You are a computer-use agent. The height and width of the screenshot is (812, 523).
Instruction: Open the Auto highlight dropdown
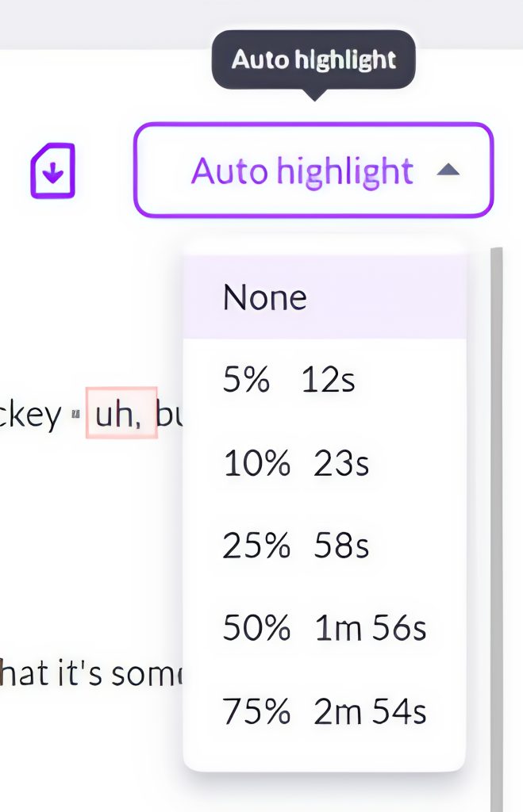(x=313, y=170)
